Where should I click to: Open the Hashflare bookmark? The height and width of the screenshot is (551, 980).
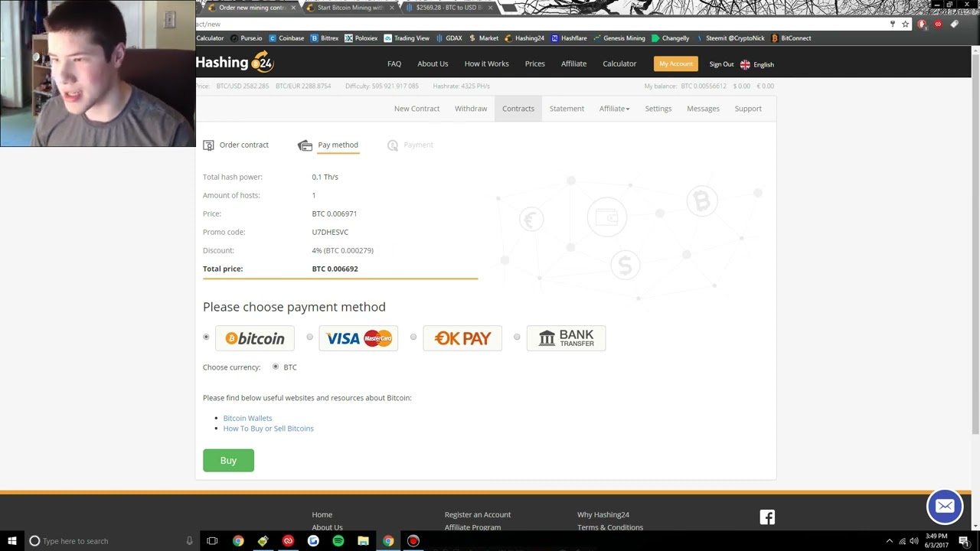pos(569,38)
